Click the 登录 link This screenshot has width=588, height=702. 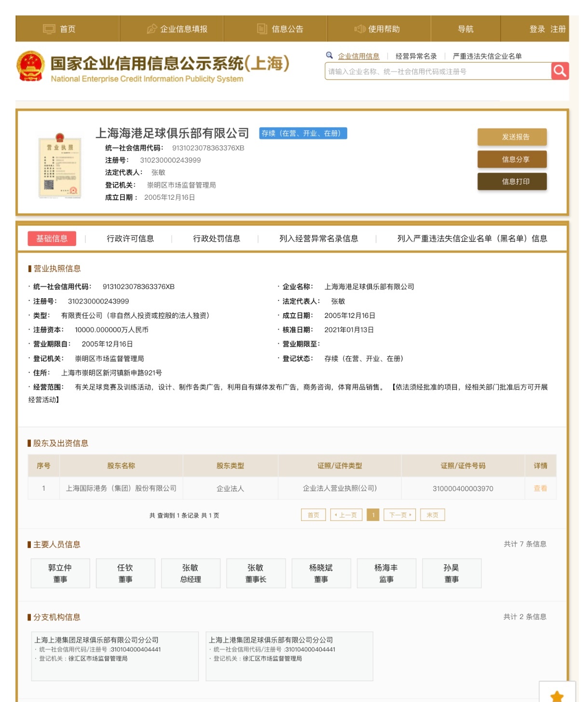(x=537, y=29)
